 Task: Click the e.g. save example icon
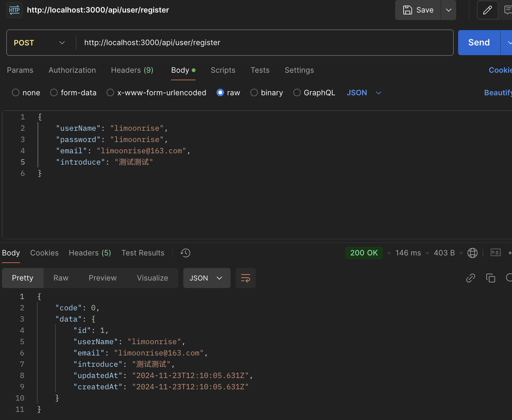pos(496,252)
